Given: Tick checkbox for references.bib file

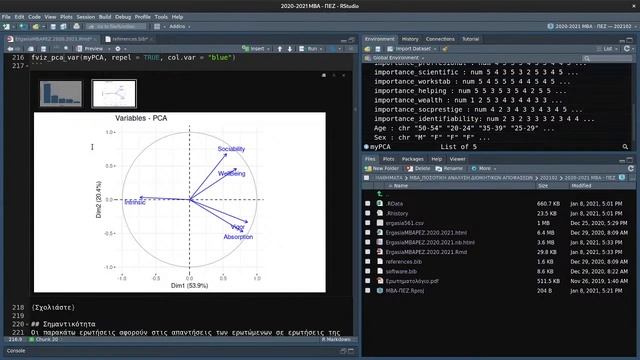Looking at the screenshot, I should click(368, 262).
